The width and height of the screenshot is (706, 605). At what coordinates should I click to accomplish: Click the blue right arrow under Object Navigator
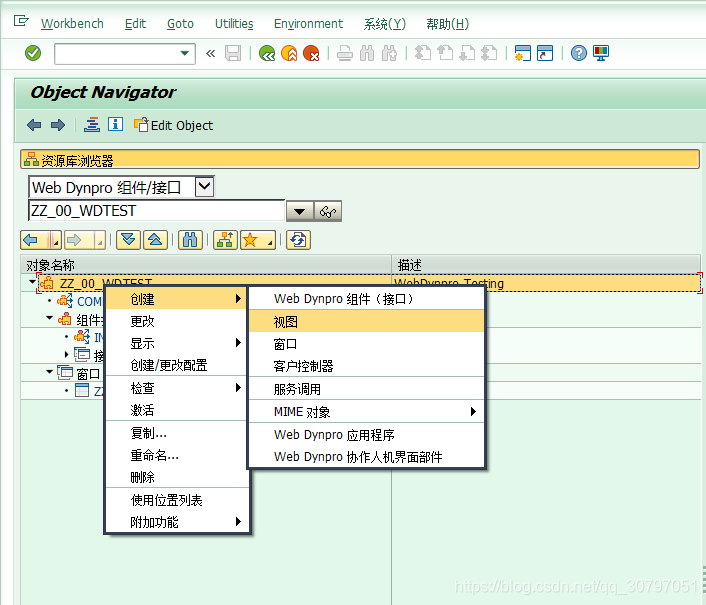pyautogui.click(x=58, y=125)
